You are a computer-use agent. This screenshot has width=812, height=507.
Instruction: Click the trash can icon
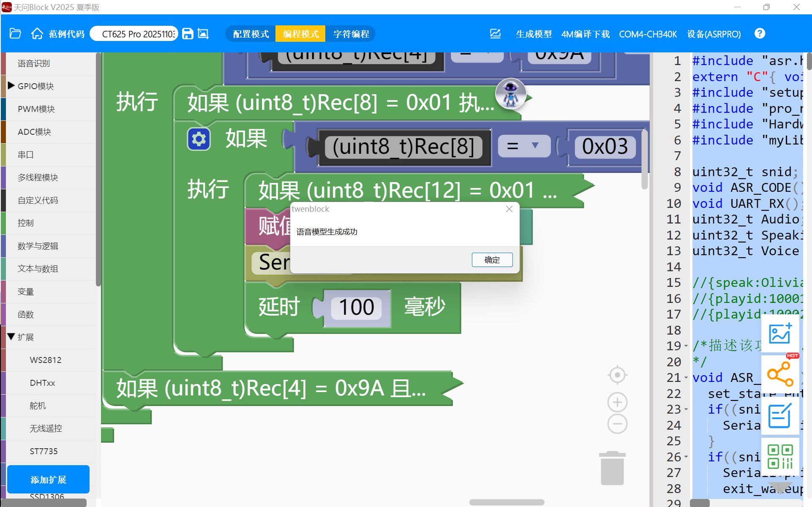612,468
